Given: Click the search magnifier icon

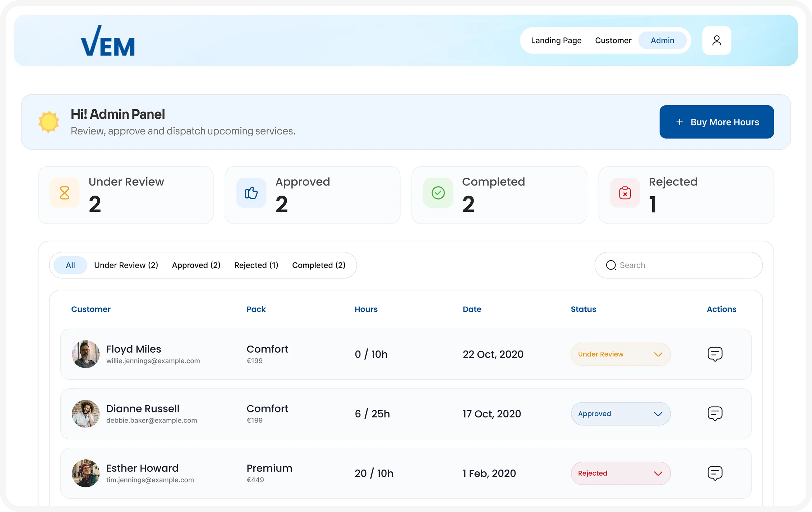Looking at the screenshot, I should [x=611, y=265].
